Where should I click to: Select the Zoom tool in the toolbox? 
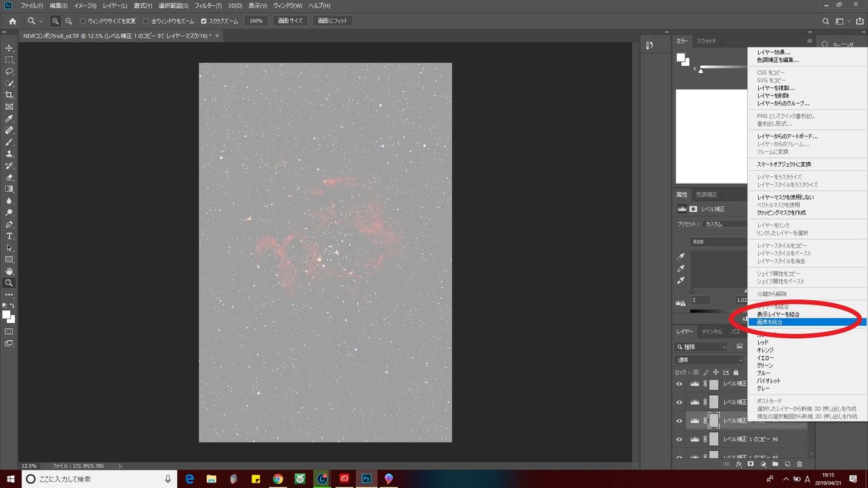coord(9,283)
